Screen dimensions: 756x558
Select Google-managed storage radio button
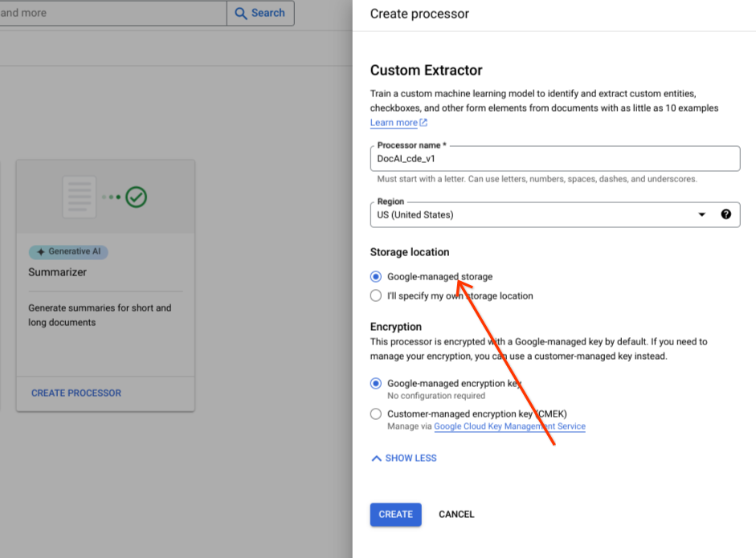coord(376,276)
